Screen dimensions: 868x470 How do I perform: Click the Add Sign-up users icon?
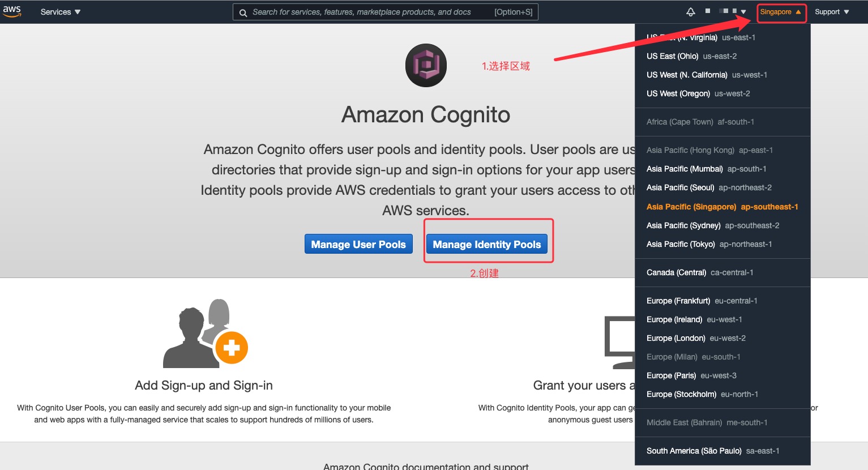[205, 333]
